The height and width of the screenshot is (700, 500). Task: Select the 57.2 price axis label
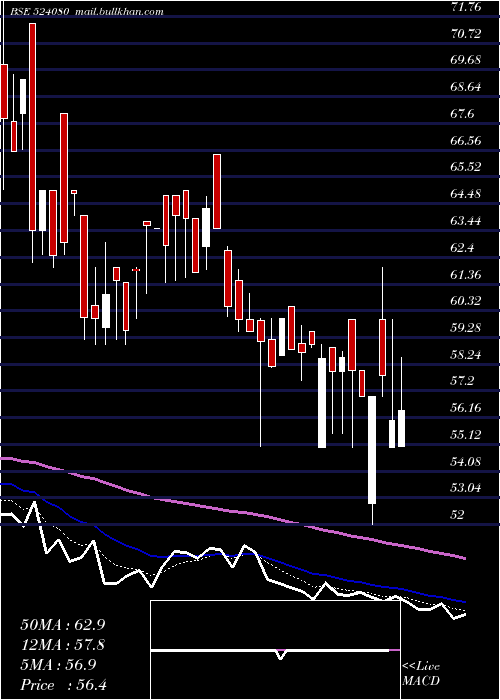462,381
